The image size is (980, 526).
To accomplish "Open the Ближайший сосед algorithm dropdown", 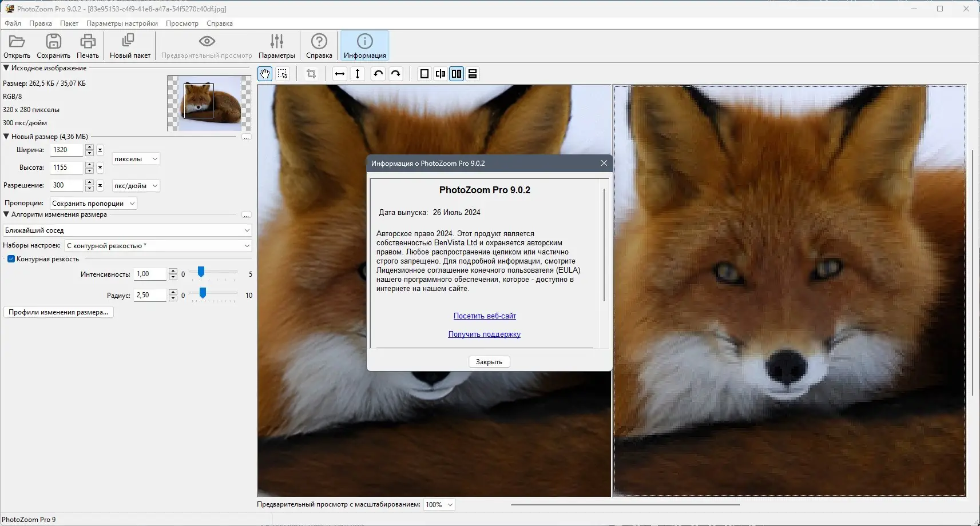I will (127, 230).
